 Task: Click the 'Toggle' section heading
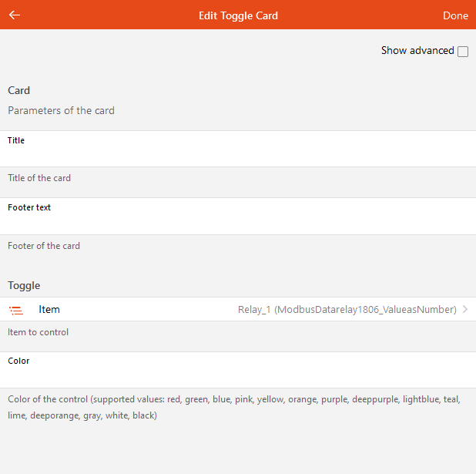pos(24,285)
